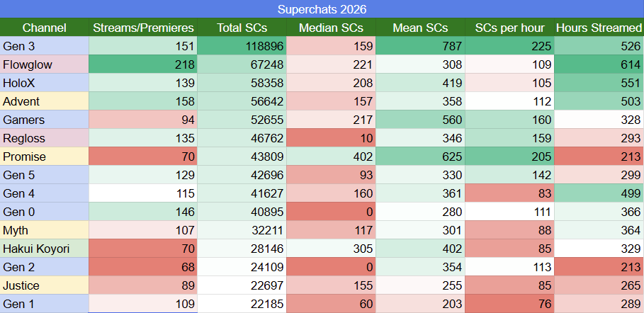Select the 'Mean SCs' column header
The width and height of the screenshot is (644, 313).
pos(420,28)
